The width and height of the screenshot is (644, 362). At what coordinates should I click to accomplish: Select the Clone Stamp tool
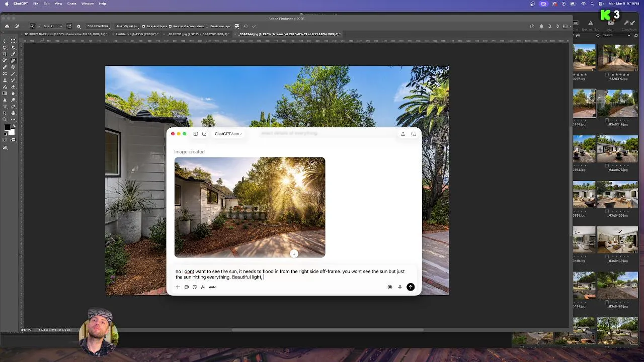tap(5, 80)
